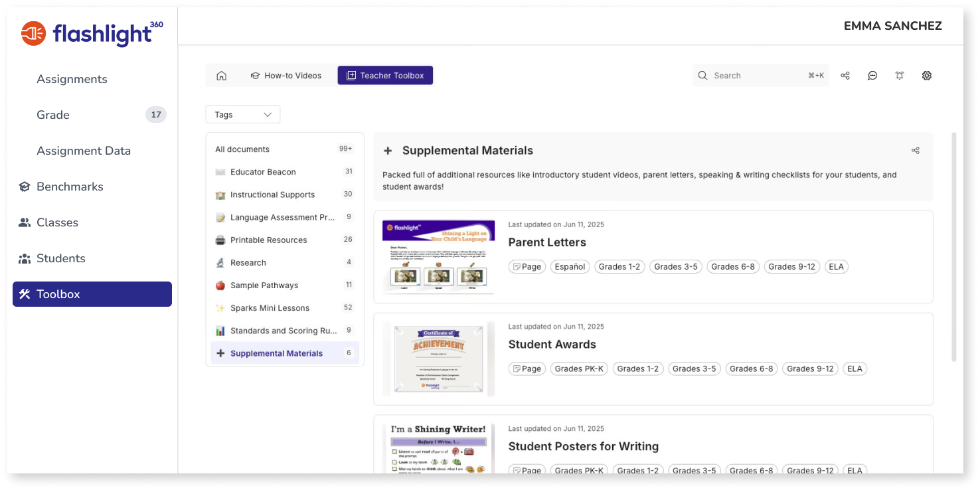Click Grades 9-12 tag on Student Awards
Image resolution: width=980 pixels, height=490 pixels.
click(x=810, y=369)
